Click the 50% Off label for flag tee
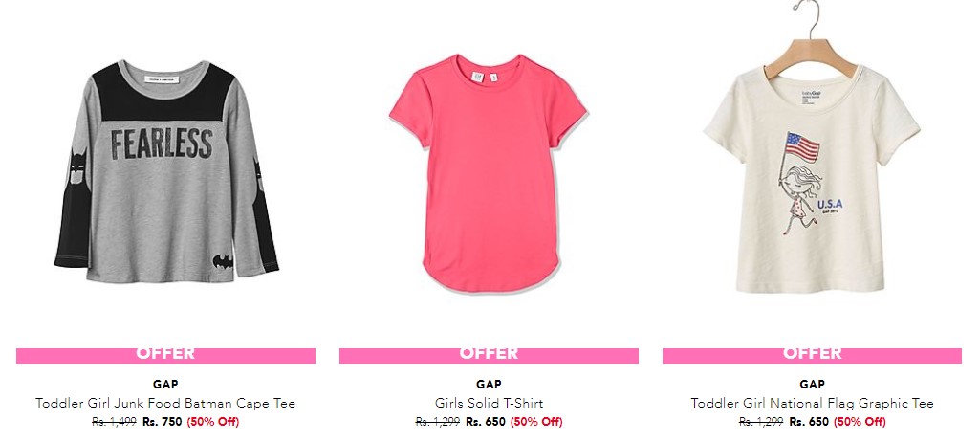980x443 pixels. [x=860, y=422]
